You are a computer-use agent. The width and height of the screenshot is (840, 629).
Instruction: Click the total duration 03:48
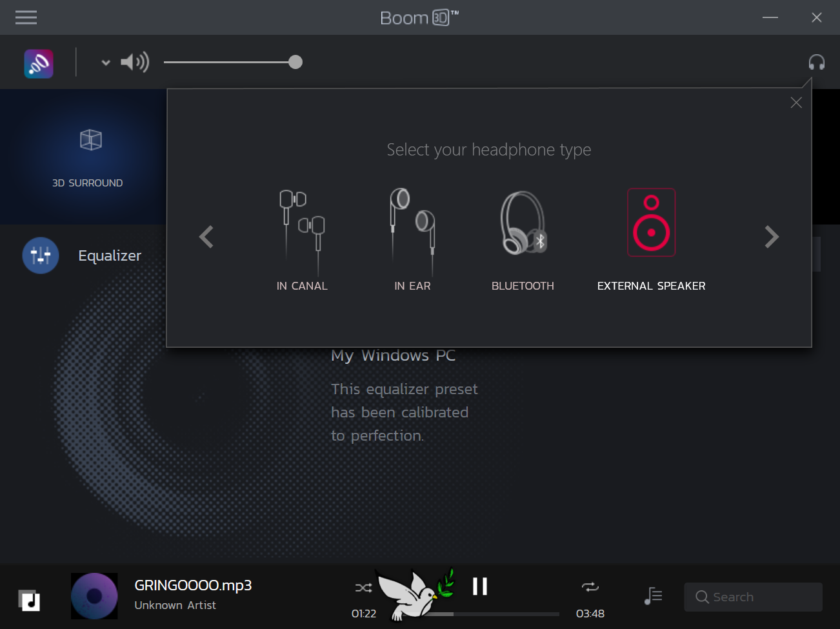pyautogui.click(x=590, y=614)
